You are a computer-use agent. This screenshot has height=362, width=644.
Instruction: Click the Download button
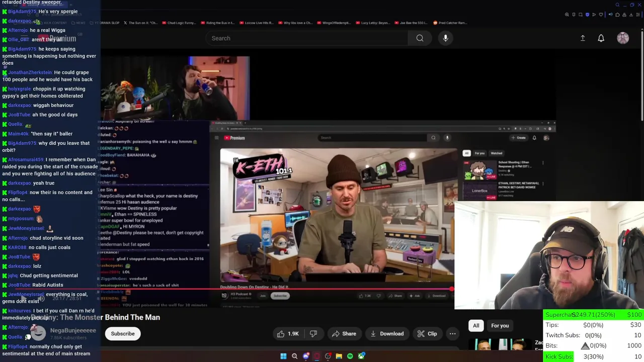click(x=387, y=334)
